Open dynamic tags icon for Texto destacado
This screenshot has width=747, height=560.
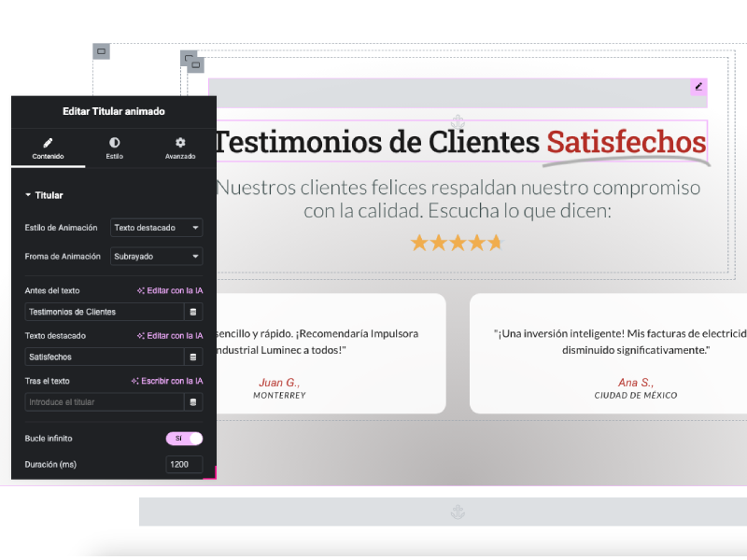[193, 357]
